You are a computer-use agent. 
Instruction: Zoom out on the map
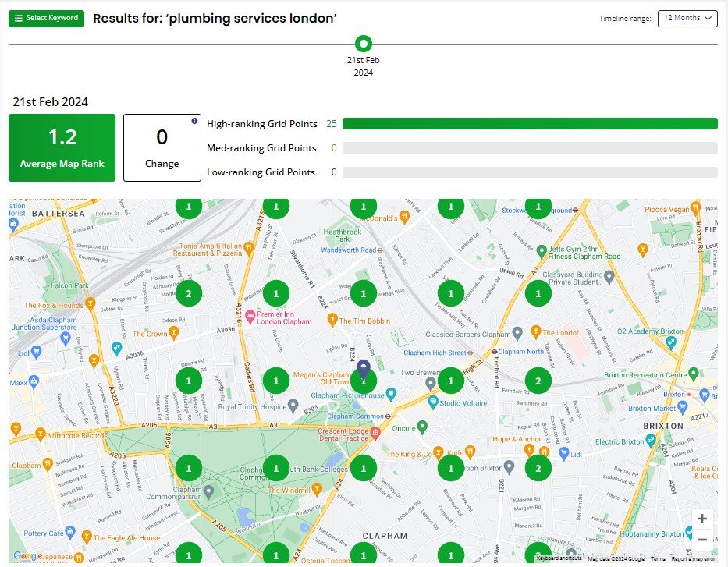pos(701,540)
